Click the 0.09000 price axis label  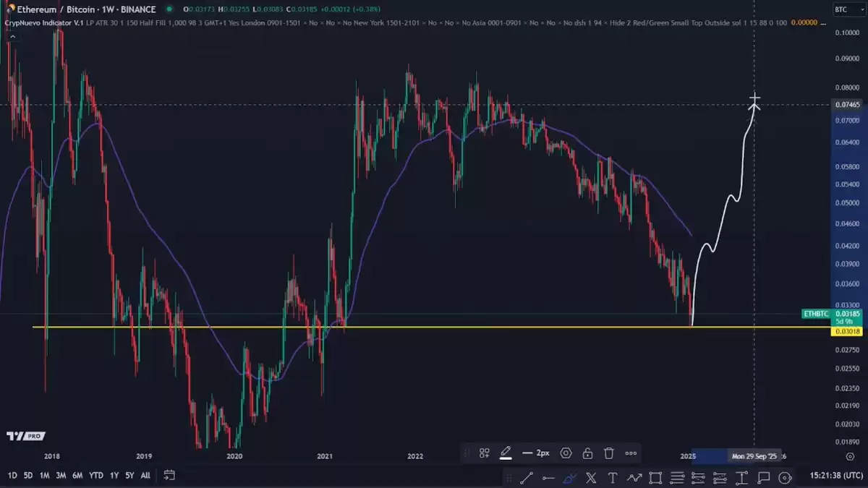[847, 59]
